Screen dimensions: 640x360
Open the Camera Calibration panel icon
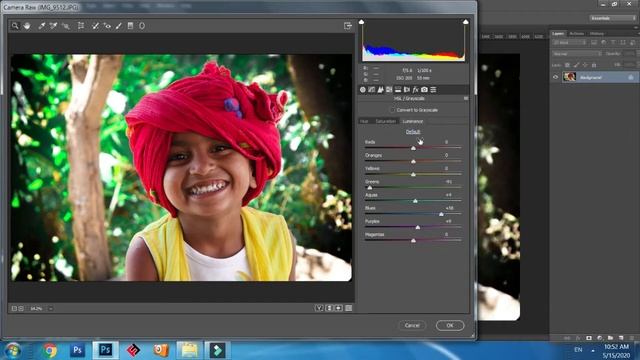(424, 89)
